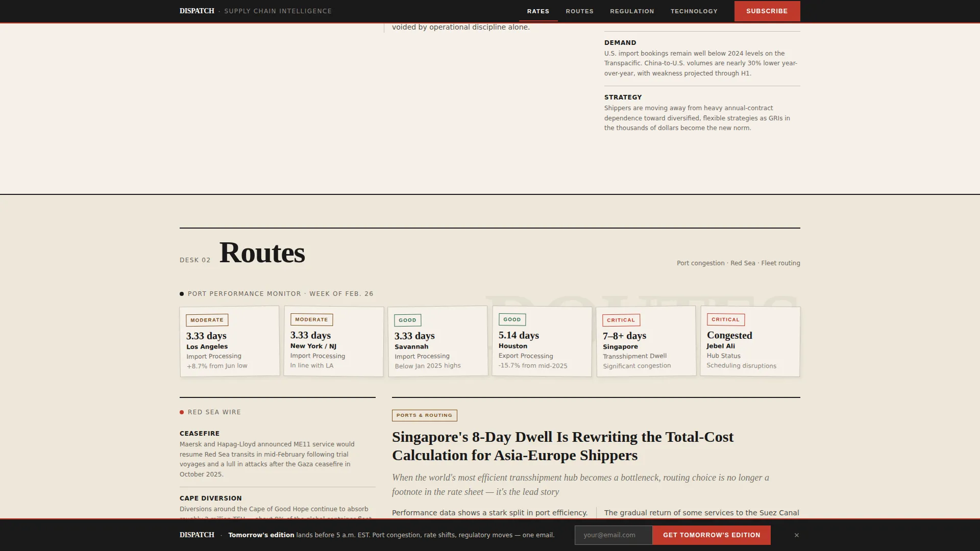Click the Critical badge on Singapore card
The width and height of the screenshot is (980, 551).
[621, 320]
